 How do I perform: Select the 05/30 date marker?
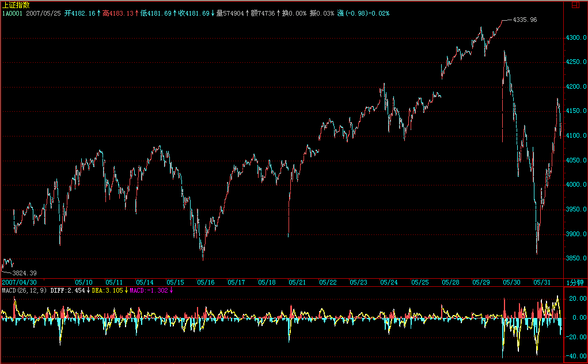[511, 282]
